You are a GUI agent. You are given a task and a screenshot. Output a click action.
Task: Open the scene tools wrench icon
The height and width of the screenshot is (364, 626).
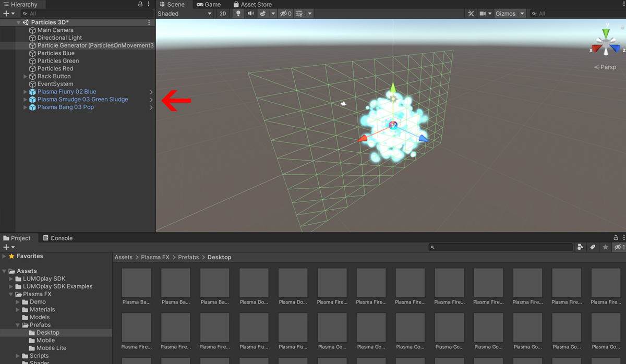point(471,14)
